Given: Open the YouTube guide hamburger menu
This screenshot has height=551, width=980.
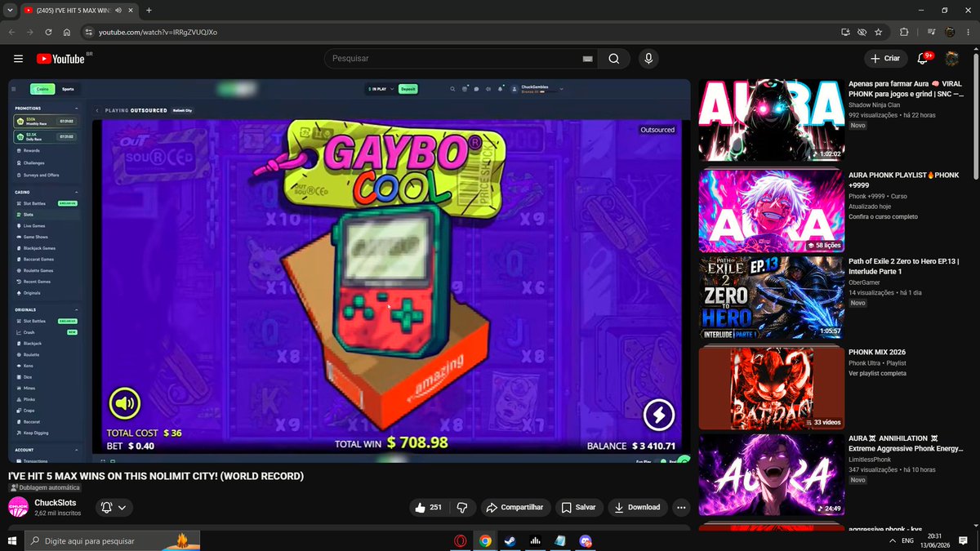Looking at the screenshot, I should click(18, 59).
